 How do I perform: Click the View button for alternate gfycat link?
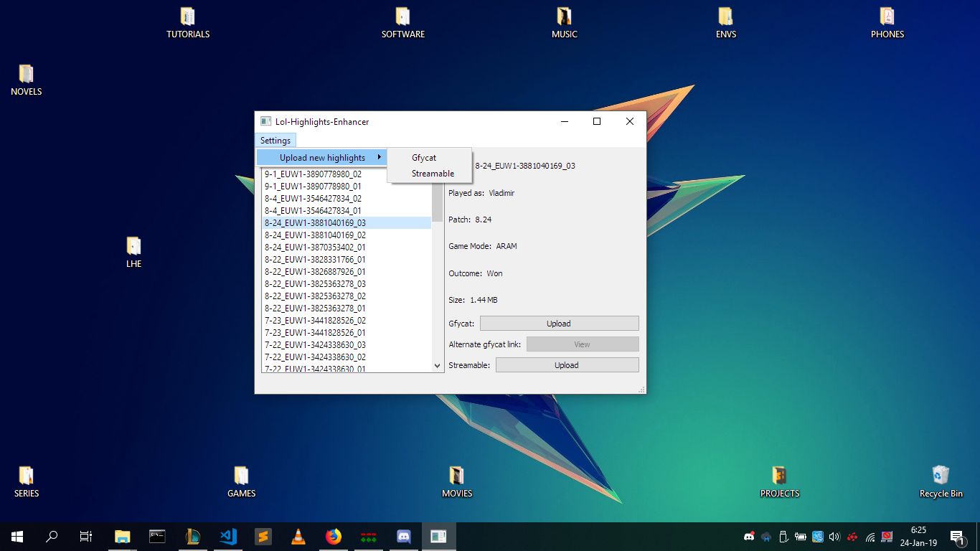[583, 344]
